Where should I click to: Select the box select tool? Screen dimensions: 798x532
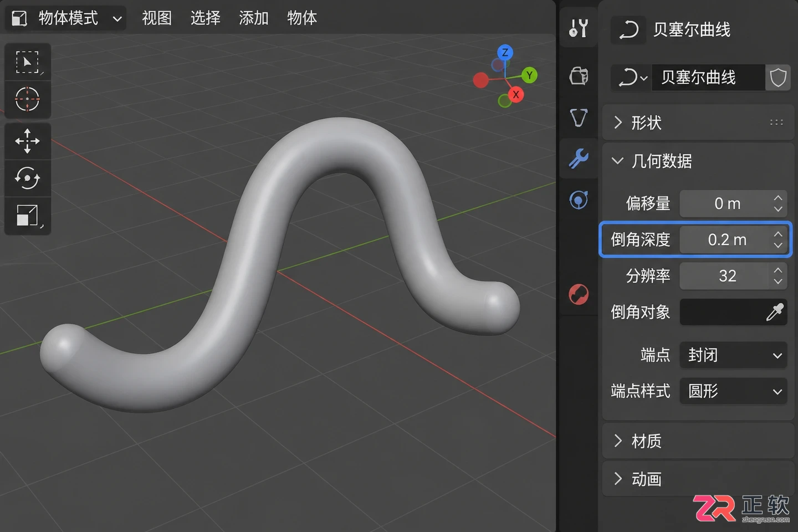[x=27, y=62]
